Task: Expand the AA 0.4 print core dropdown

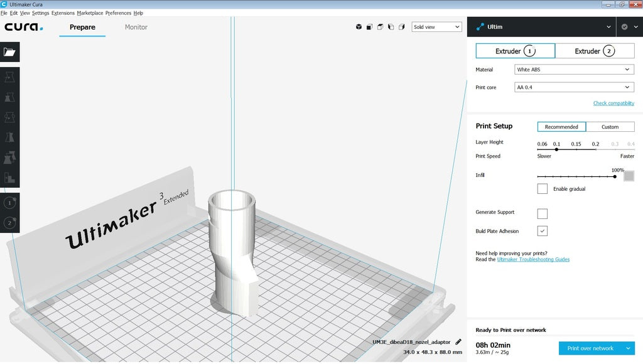Action: click(574, 87)
